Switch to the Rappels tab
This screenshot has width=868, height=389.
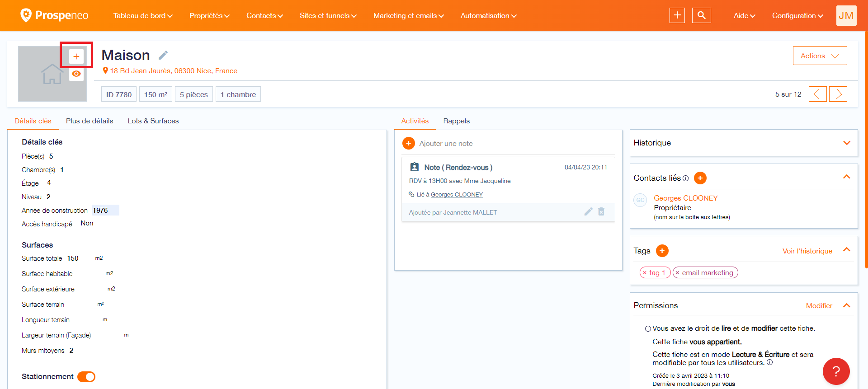point(457,121)
